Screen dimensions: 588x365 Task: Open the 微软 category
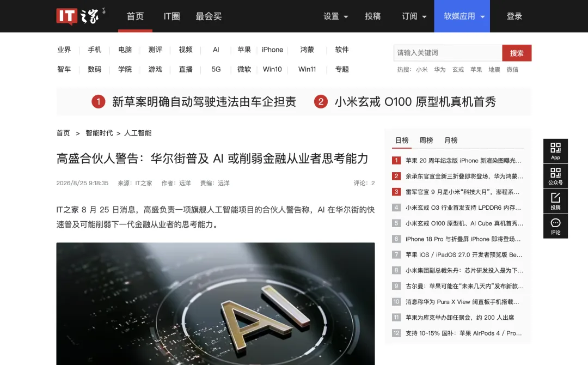(x=244, y=69)
